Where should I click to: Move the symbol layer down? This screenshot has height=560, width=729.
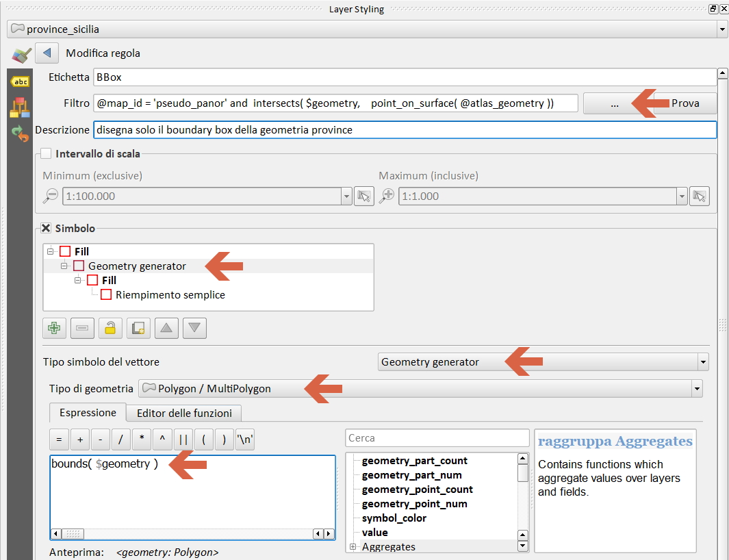tap(195, 328)
